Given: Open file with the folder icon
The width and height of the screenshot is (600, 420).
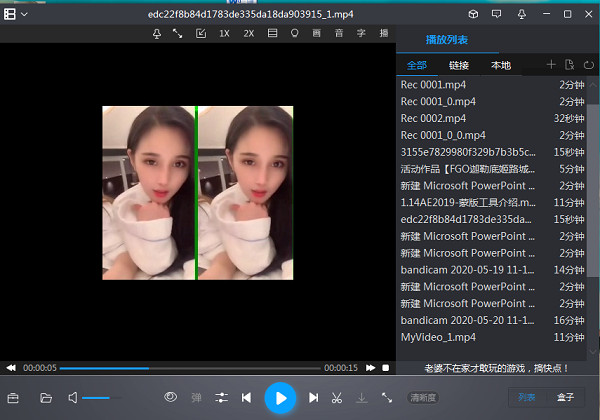Looking at the screenshot, I should coord(46,398).
